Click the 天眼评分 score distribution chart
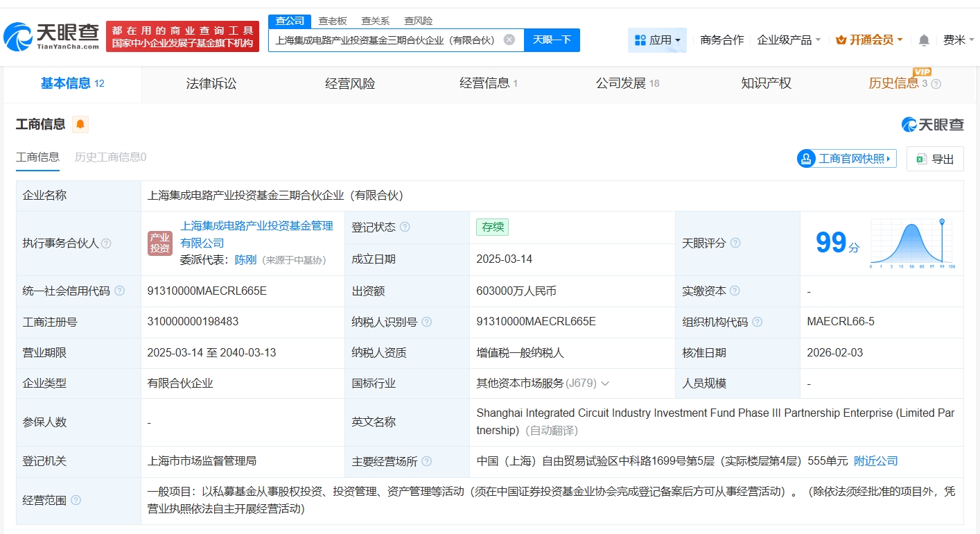Screen dimensions: 980x534 tap(912, 243)
